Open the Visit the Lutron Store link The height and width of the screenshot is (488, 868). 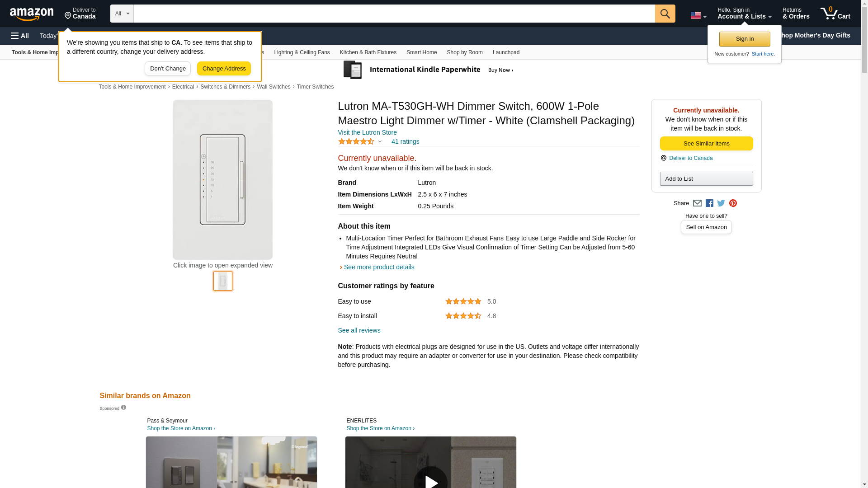click(367, 132)
